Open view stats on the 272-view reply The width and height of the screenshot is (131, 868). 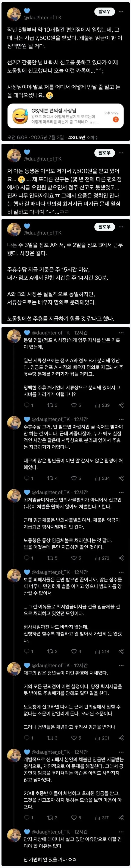[x=102, y=558]
